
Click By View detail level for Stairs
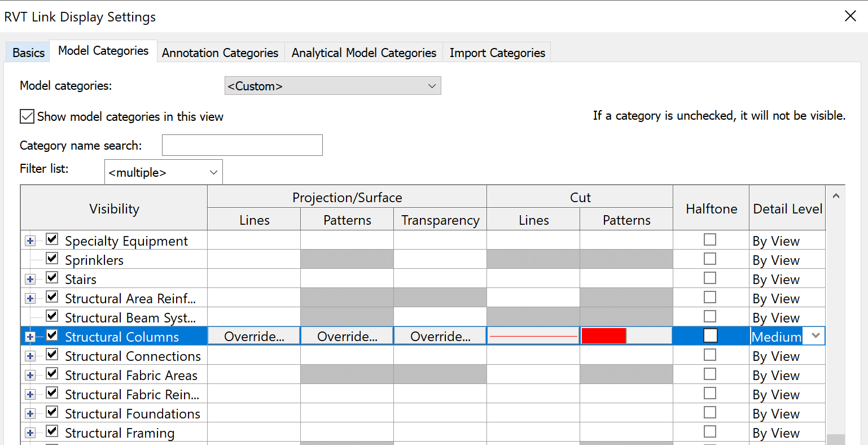[787, 280]
